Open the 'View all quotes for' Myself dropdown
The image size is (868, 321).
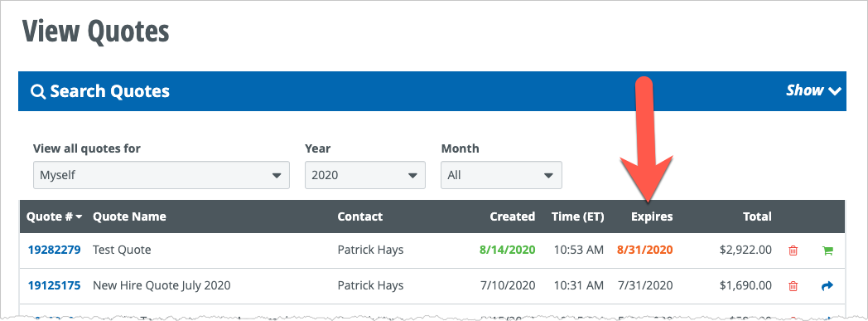(x=161, y=175)
